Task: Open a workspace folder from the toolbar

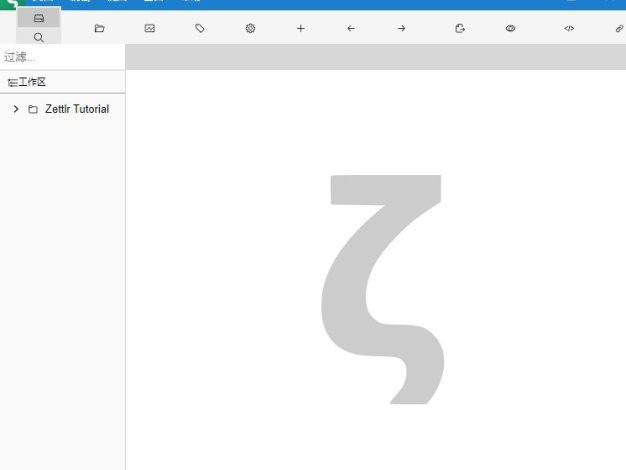Action: [x=99, y=28]
